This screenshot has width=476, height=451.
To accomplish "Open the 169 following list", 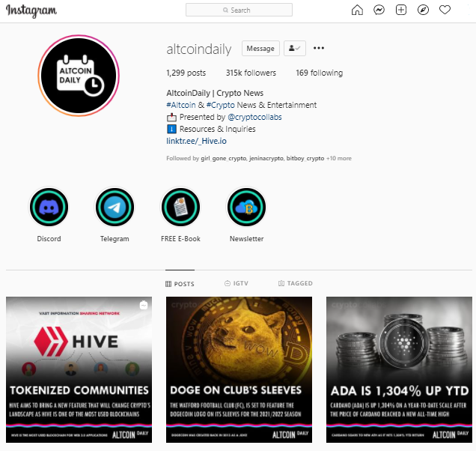I will [x=320, y=73].
